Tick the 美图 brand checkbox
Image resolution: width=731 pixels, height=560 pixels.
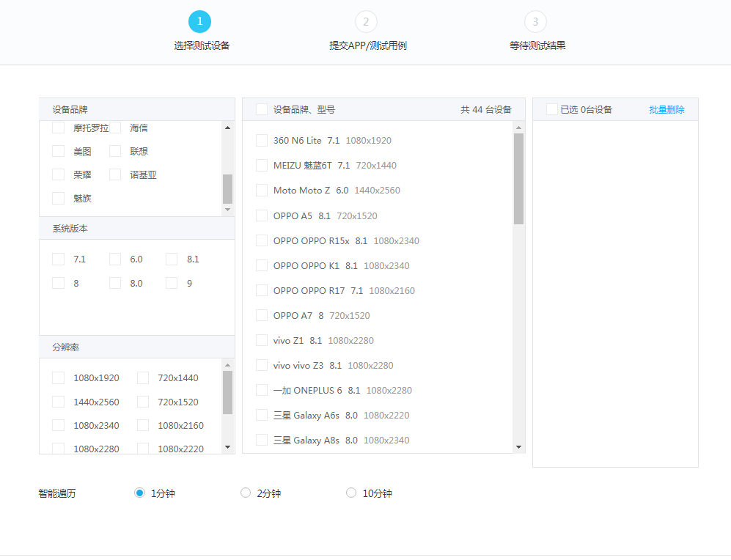(58, 151)
